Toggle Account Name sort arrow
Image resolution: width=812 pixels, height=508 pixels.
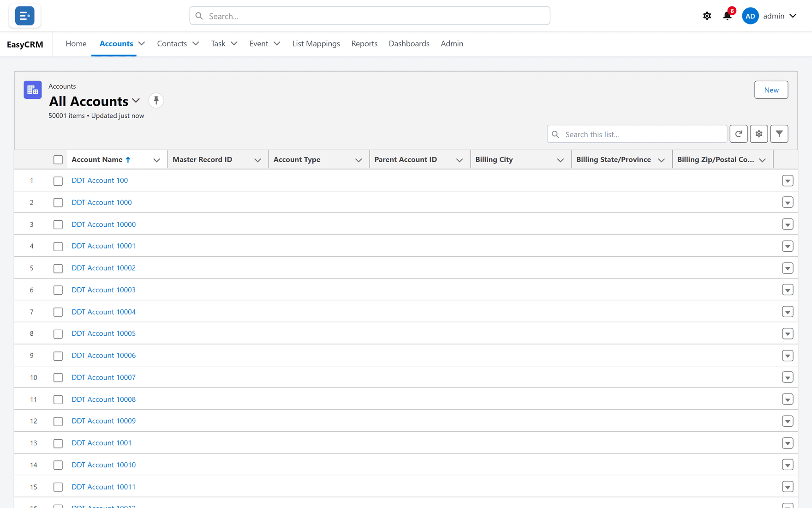128,159
